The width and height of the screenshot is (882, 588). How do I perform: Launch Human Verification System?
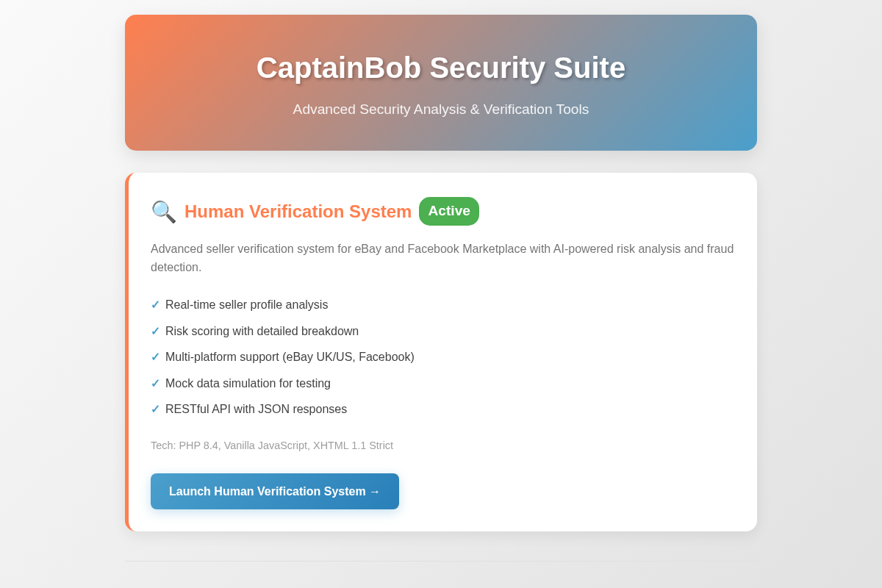(x=274, y=491)
